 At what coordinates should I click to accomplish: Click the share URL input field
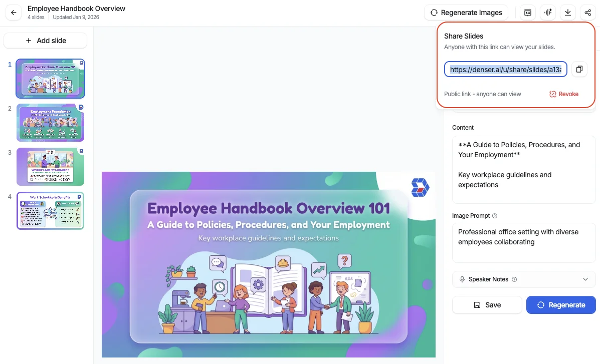tap(505, 70)
